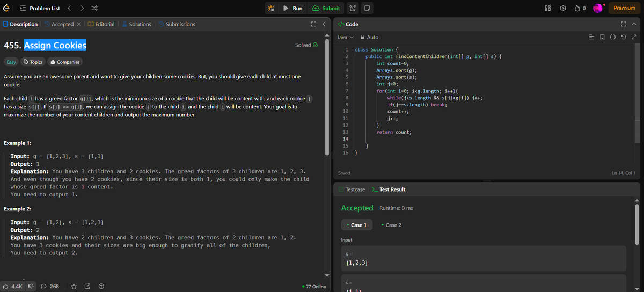This screenshot has height=292, width=644.
Task: Close the Accepted tab with X
Action: 79,24
